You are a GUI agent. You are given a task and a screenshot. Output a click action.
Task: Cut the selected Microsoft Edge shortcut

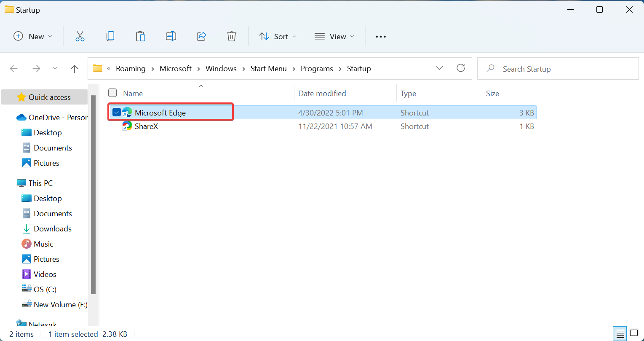click(80, 36)
